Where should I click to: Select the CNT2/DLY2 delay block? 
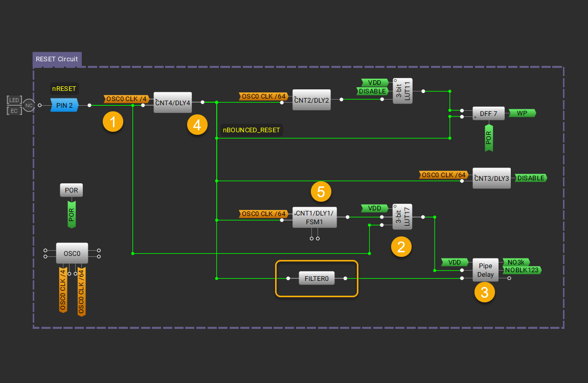coord(311,100)
